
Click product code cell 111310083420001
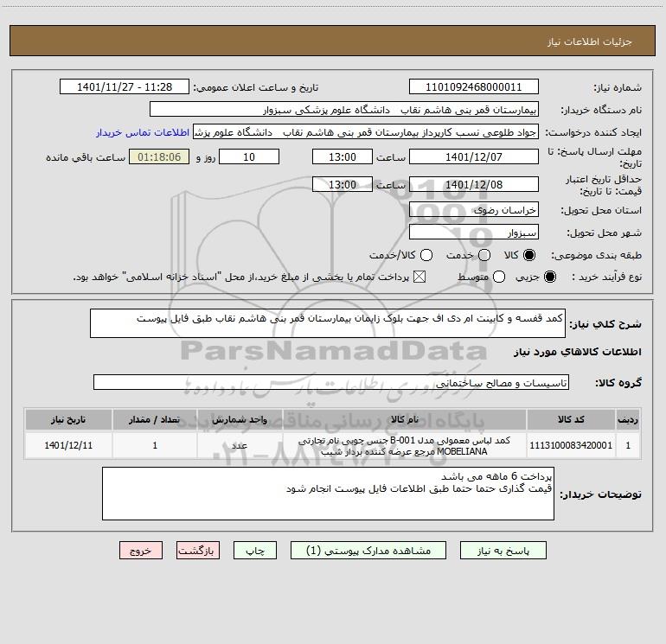pos(571,445)
